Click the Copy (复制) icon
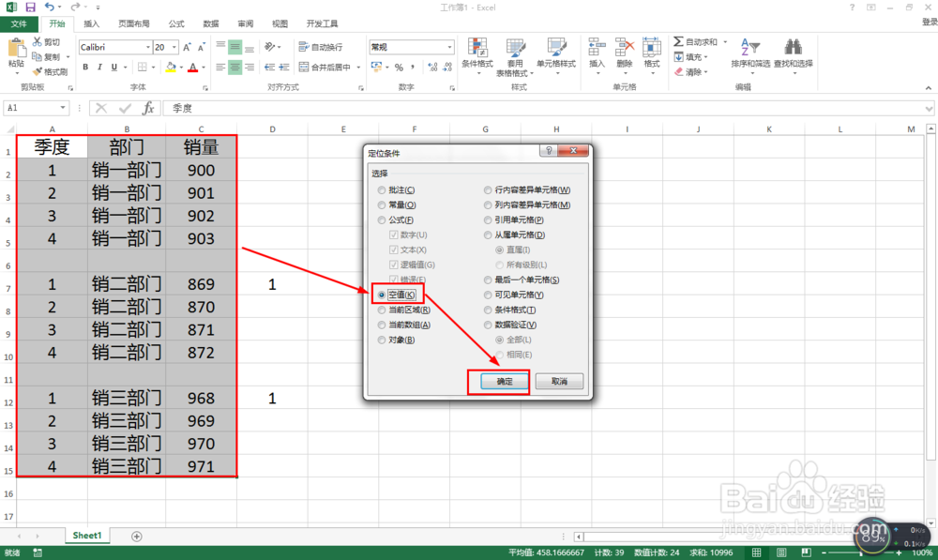The width and height of the screenshot is (938, 560). tap(38, 57)
